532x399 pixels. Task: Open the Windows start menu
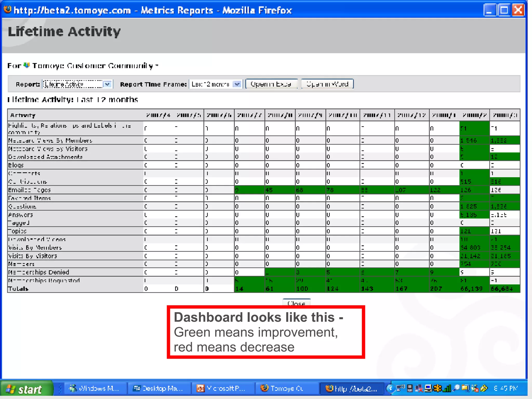(x=26, y=389)
